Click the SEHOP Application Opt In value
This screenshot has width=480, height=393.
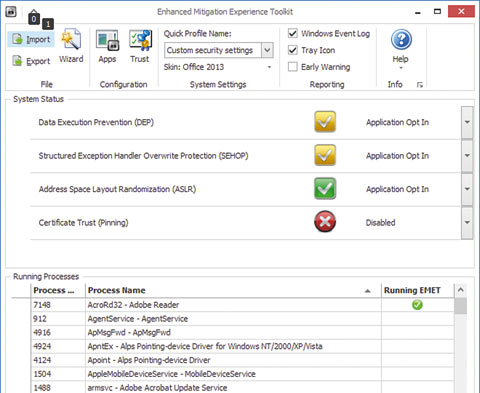pyautogui.click(x=397, y=156)
